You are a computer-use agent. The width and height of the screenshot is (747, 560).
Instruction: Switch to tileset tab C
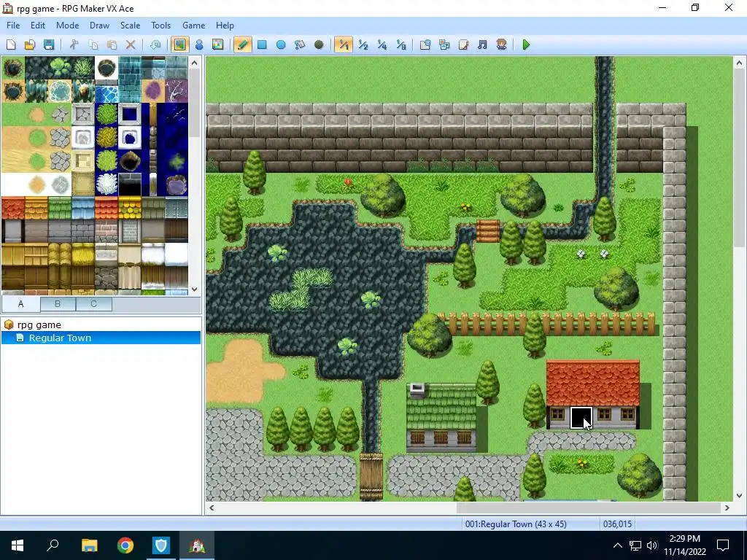[x=94, y=304]
